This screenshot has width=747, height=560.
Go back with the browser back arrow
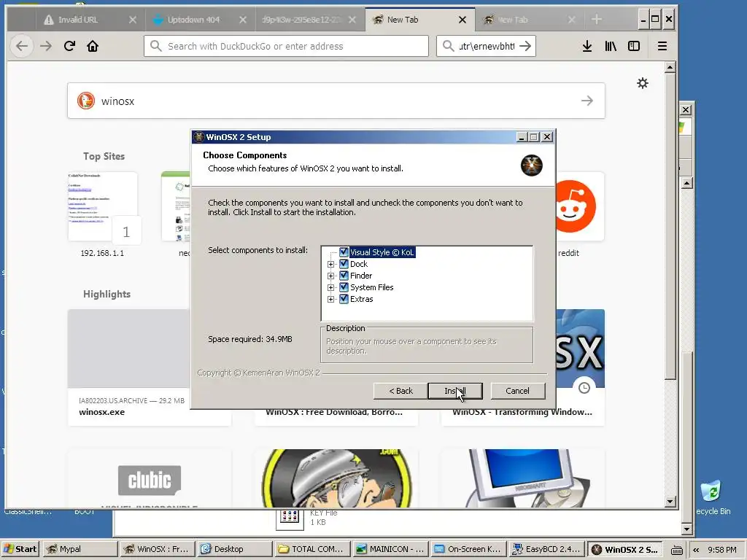(22, 46)
